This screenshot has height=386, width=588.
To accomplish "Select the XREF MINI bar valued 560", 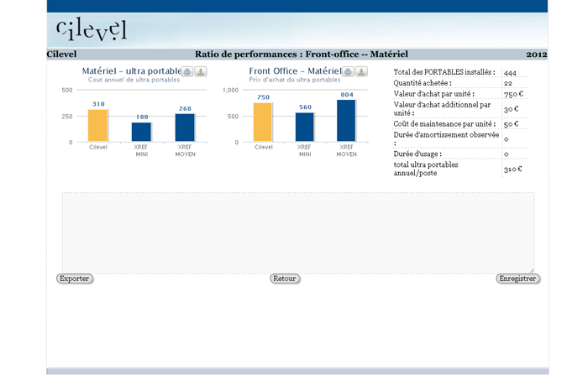I will tap(305, 128).
